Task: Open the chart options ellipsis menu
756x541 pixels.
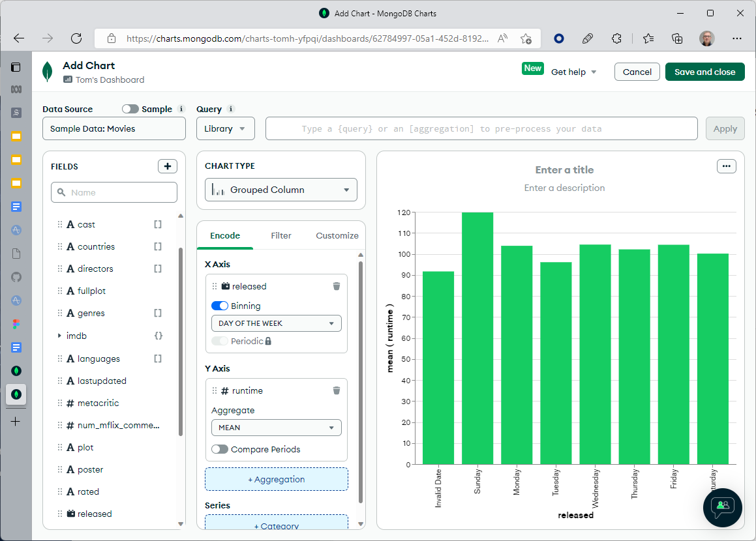Action: [727, 166]
